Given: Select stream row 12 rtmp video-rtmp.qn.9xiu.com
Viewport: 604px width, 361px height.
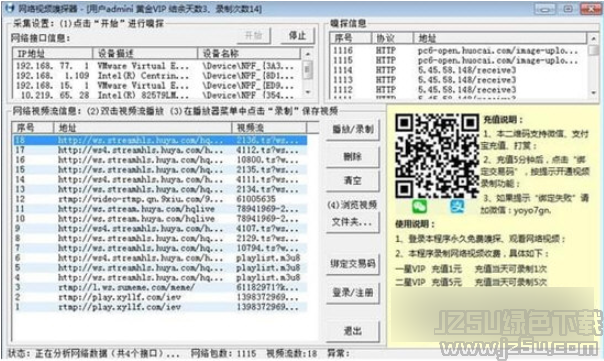Looking at the screenshot, I should click(x=160, y=199).
